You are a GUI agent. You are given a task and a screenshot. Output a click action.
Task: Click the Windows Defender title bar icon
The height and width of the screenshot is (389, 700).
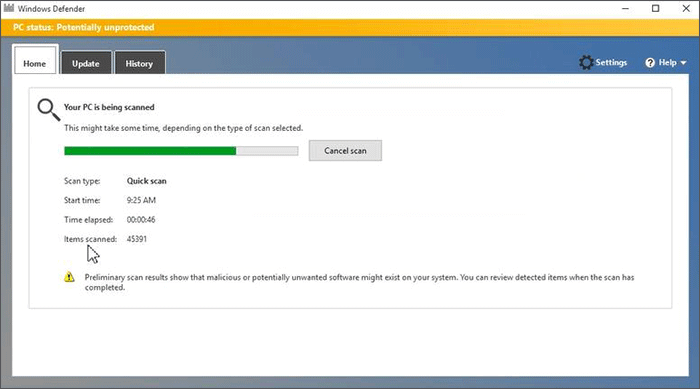pyautogui.click(x=9, y=8)
